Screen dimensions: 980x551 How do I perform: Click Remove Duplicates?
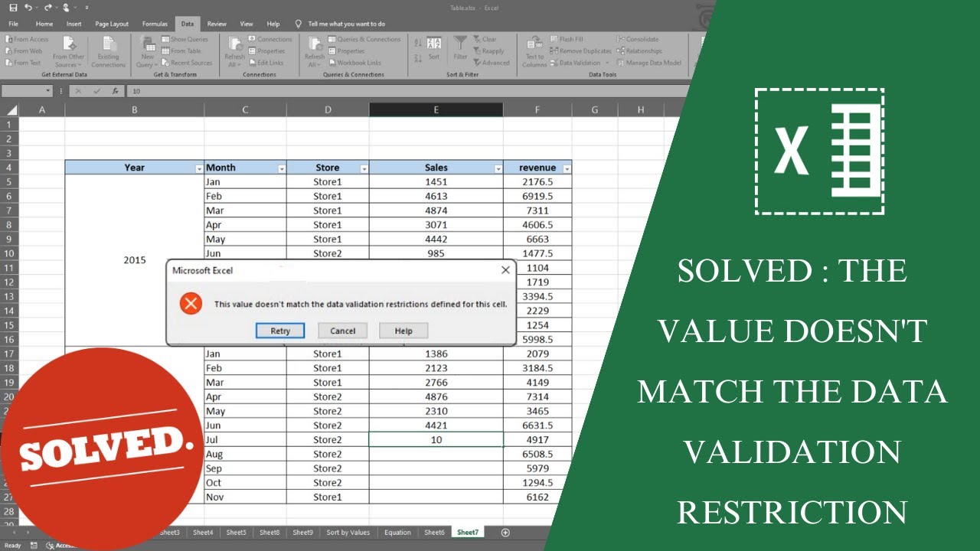click(x=580, y=51)
